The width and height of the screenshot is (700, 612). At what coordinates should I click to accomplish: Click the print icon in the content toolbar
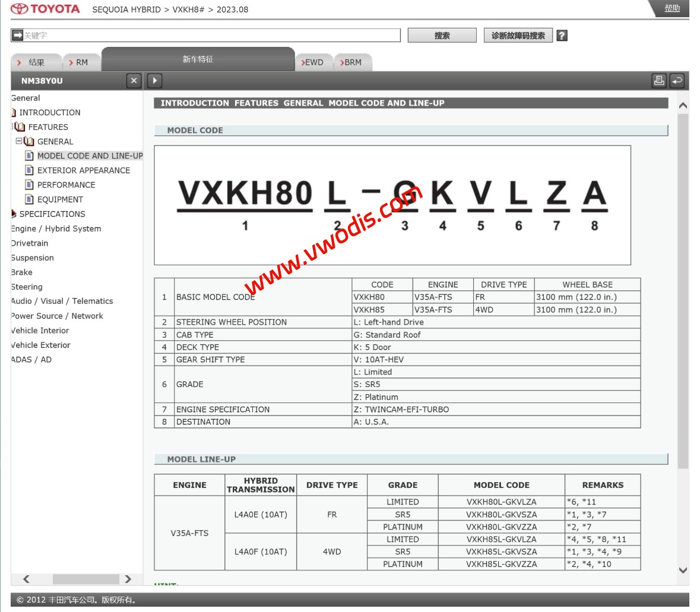(x=658, y=81)
